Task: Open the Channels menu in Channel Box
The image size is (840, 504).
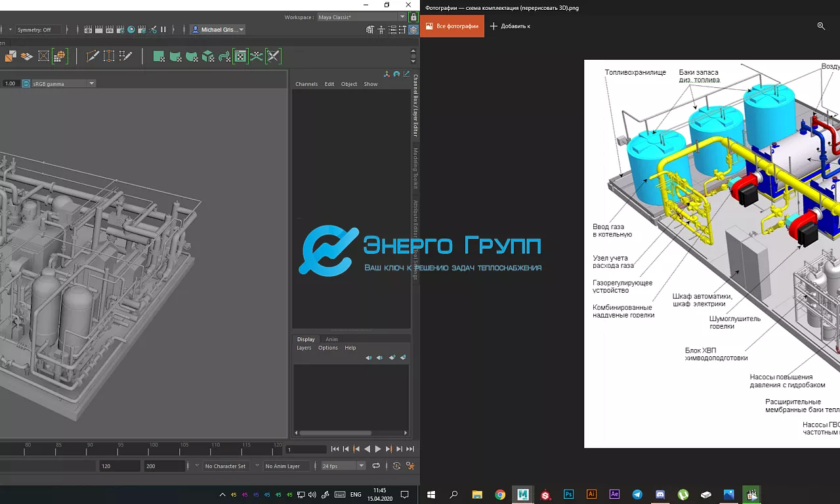Action: pos(306,84)
